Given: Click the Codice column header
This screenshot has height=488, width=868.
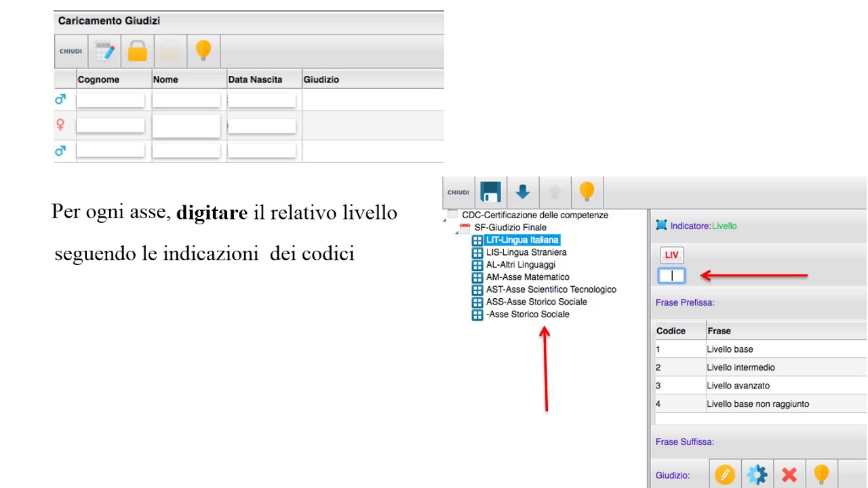Looking at the screenshot, I should pos(680,331).
